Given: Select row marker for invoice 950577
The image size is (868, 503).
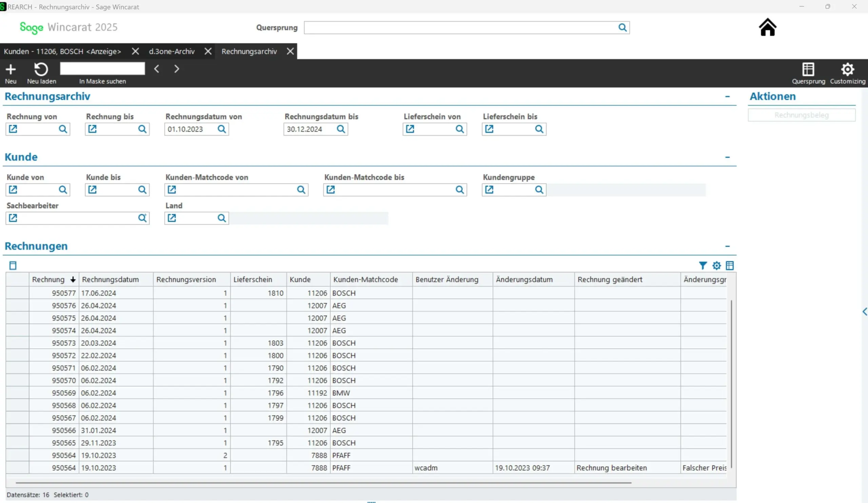Looking at the screenshot, I should click(17, 293).
